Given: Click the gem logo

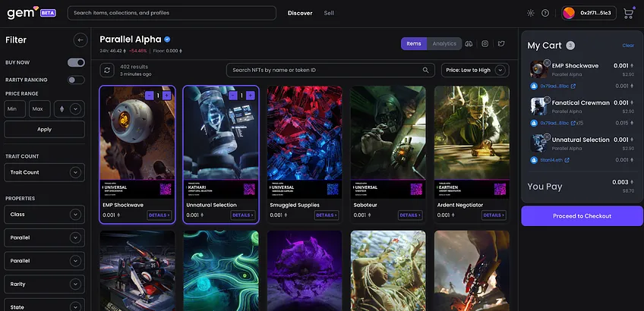Looking at the screenshot, I should click(x=31, y=13).
